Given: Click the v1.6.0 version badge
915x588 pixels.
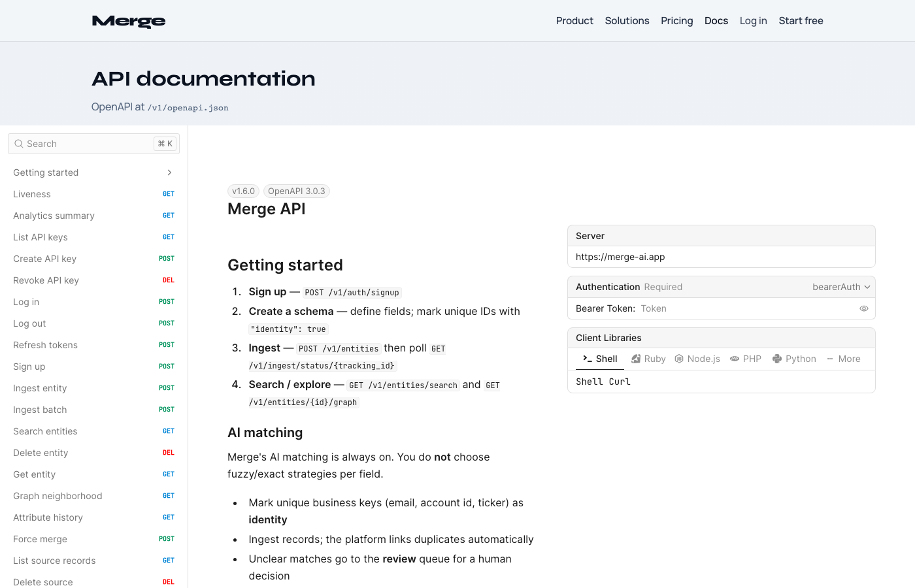Looking at the screenshot, I should tap(244, 191).
